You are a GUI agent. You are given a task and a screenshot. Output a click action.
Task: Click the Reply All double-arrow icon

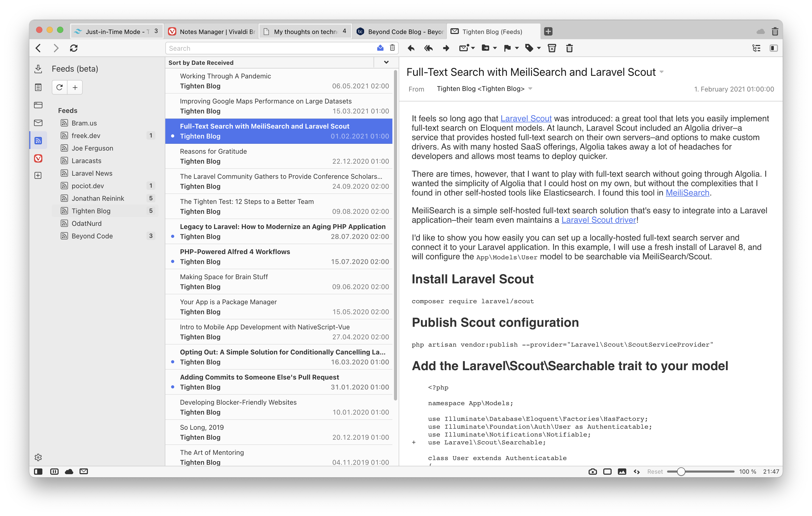(x=428, y=48)
